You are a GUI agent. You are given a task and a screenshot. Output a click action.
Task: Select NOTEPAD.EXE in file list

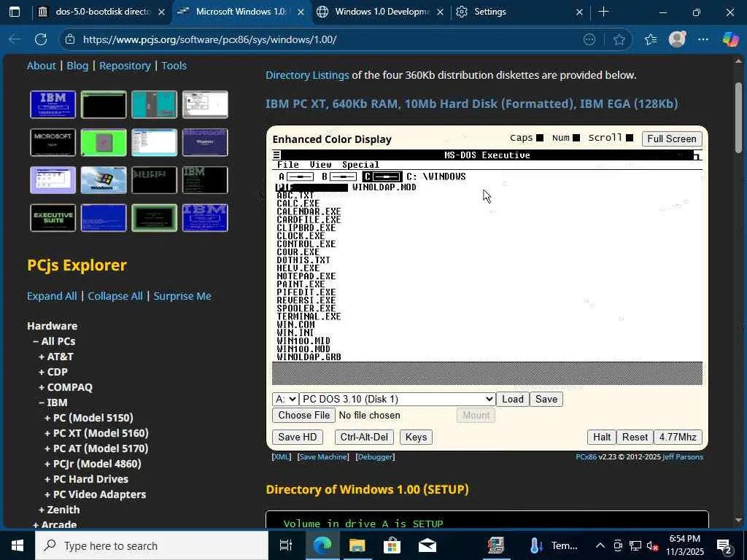pos(306,276)
